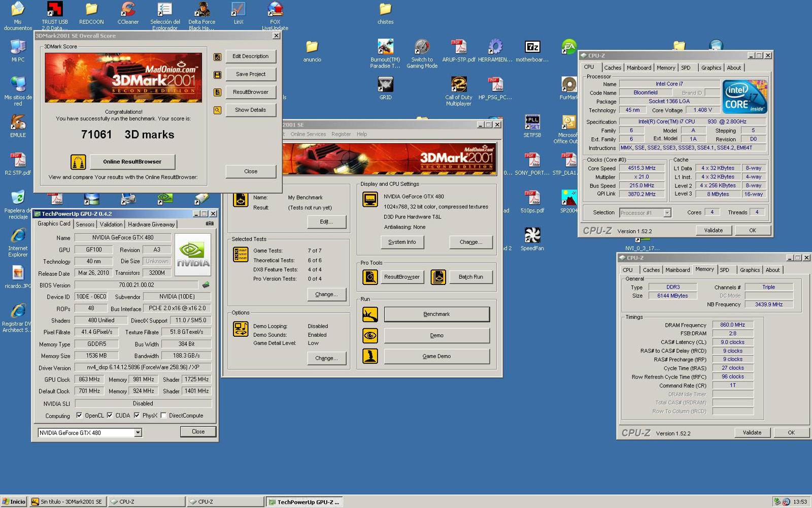
Task: Click the Edit button under benchmark name
Action: [x=326, y=222]
